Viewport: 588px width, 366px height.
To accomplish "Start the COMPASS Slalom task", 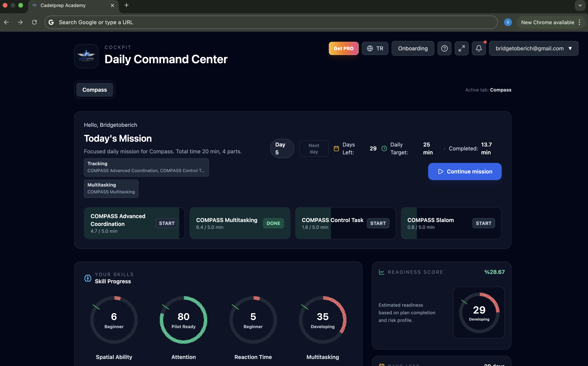I will [x=483, y=223].
